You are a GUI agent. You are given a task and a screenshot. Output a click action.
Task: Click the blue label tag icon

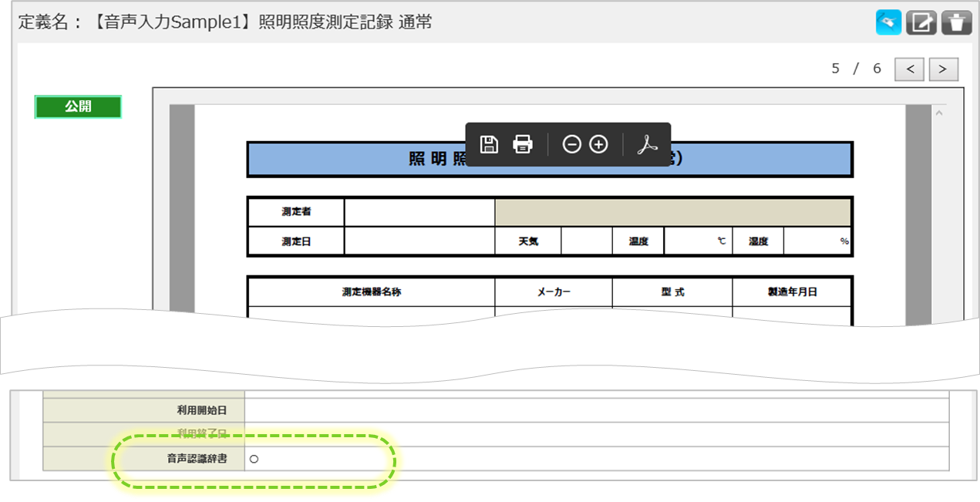point(888,22)
